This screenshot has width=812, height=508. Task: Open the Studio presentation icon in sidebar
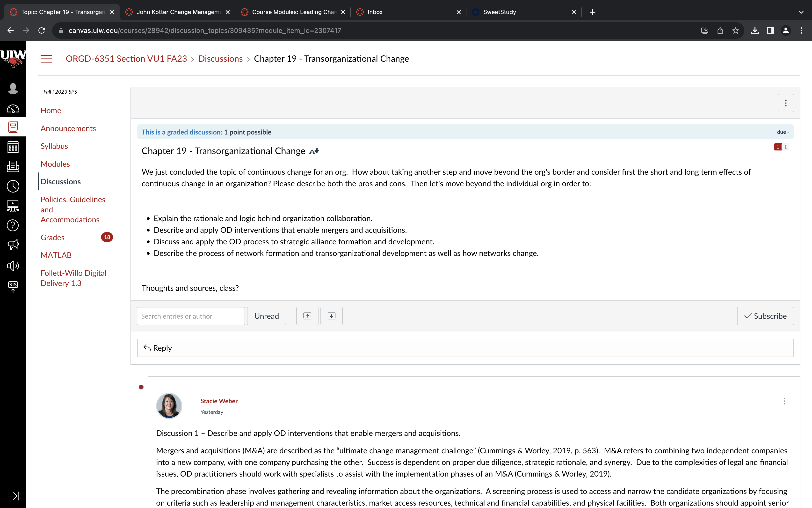point(13,206)
